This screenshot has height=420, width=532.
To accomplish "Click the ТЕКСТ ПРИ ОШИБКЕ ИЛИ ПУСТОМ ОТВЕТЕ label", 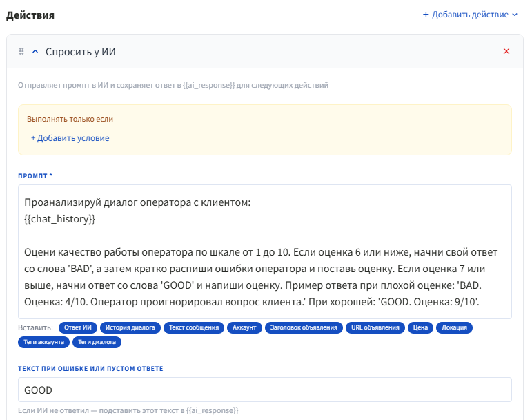I will (x=90, y=369).
